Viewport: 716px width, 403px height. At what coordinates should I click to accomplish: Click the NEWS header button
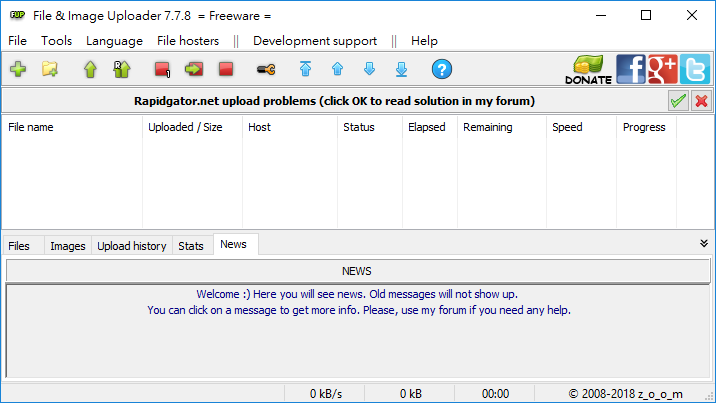tap(358, 271)
